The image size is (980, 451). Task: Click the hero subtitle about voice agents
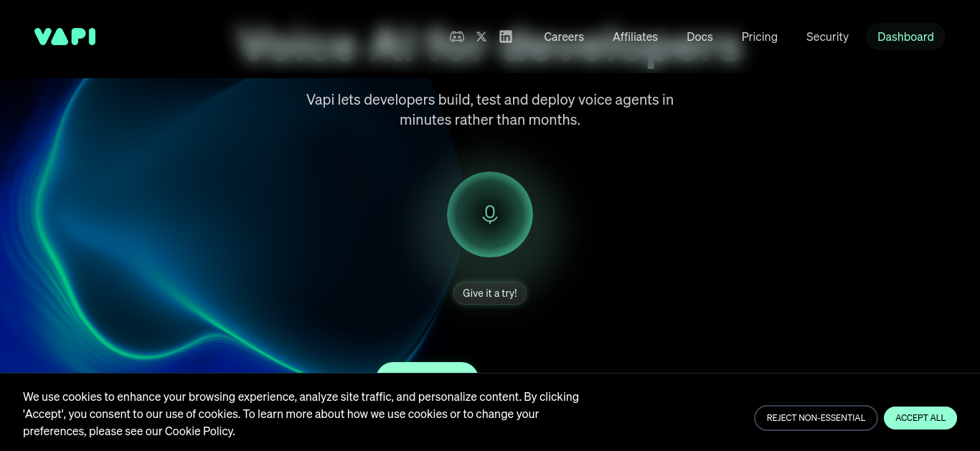(490, 110)
